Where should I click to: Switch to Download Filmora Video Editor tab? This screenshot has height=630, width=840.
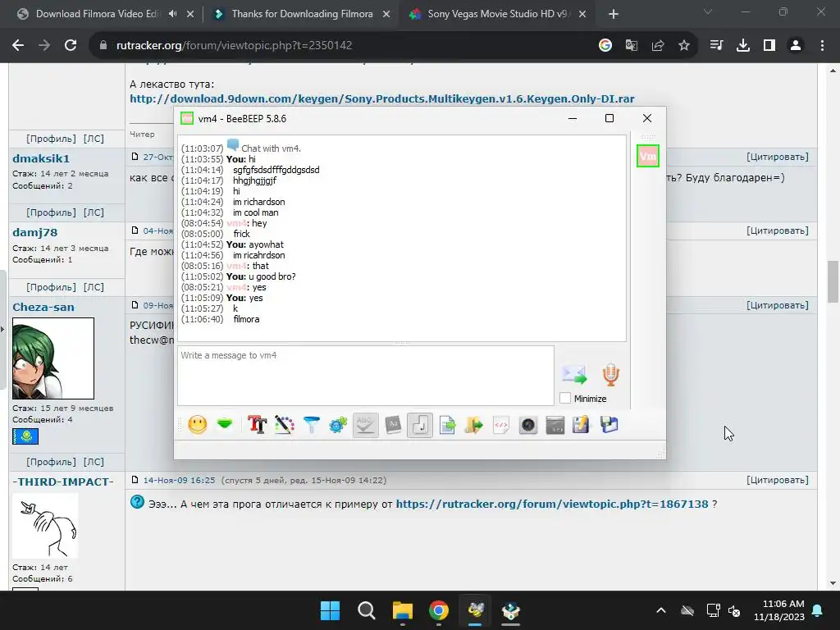click(97, 14)
